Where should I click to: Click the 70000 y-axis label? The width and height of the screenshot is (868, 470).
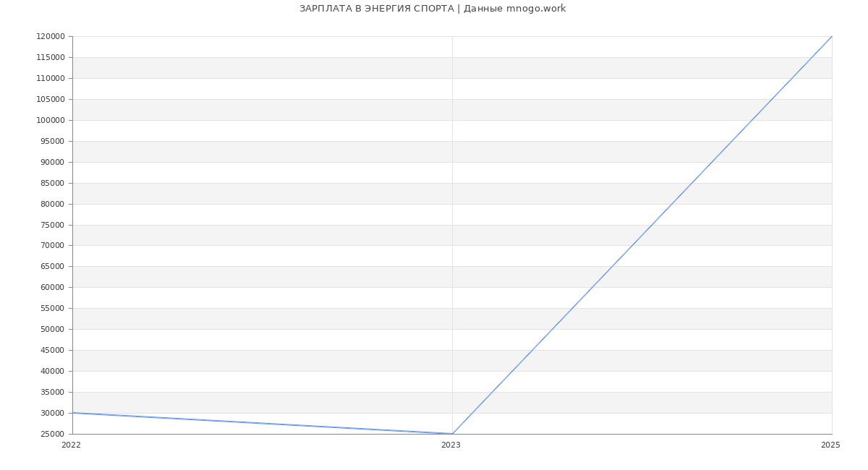tap(53, 246)
